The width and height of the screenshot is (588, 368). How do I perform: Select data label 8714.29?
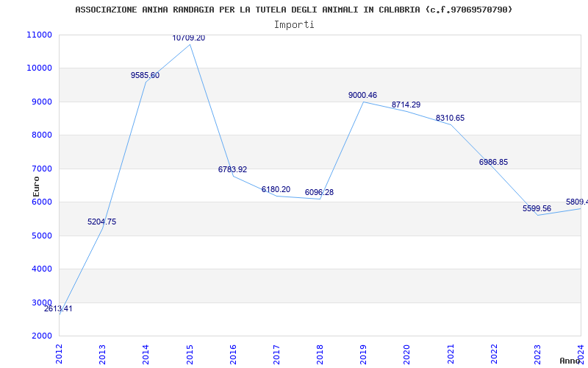click(x=406, y=105)
